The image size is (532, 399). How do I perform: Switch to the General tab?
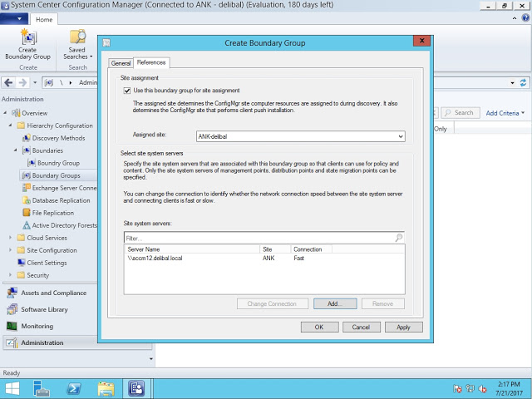coord(121,62)
